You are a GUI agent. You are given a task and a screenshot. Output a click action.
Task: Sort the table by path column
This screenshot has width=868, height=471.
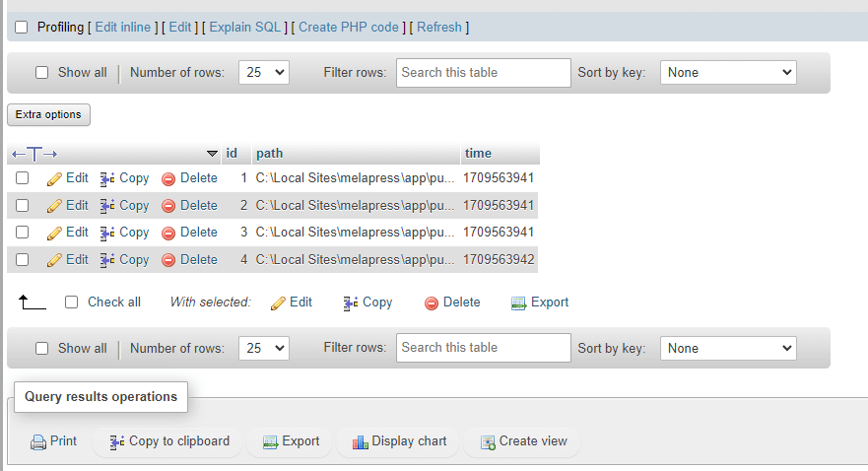270,154
